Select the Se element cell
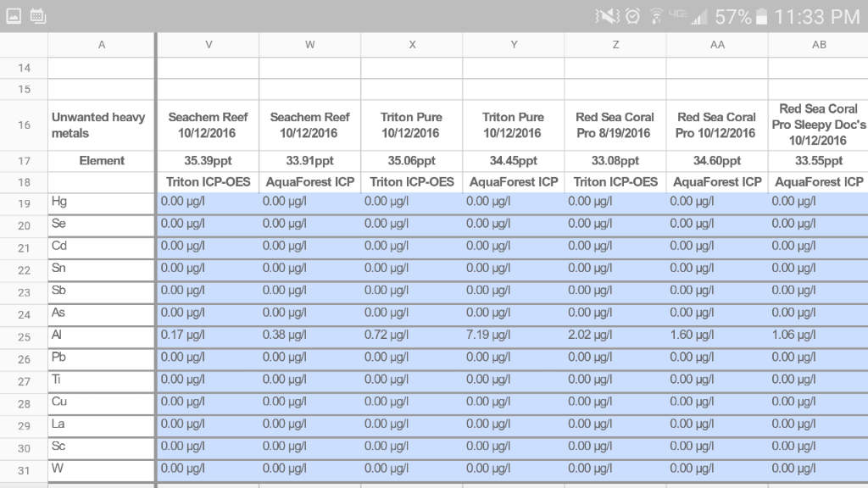 [102, 225]
